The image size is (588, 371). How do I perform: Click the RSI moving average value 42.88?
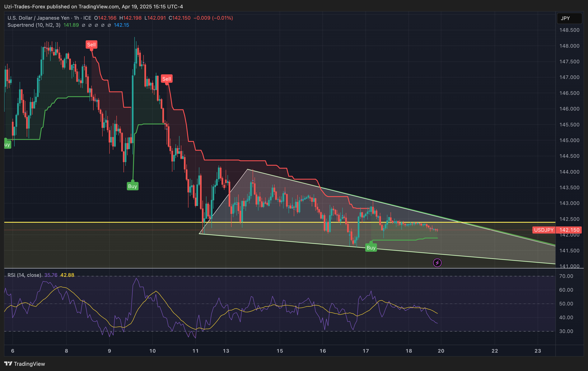pos(67,275)
